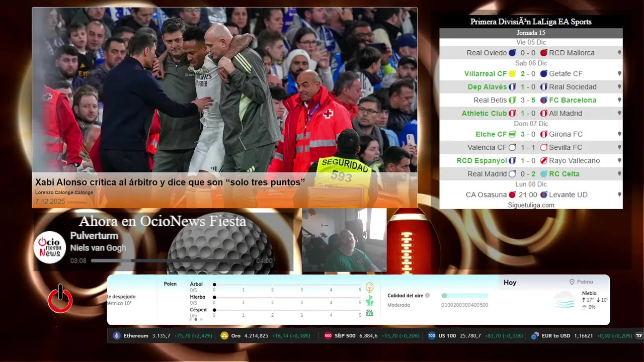Click the EUR to USD rate 1,16621
Viewport: 644px width, 362px height.
(584, 336)
